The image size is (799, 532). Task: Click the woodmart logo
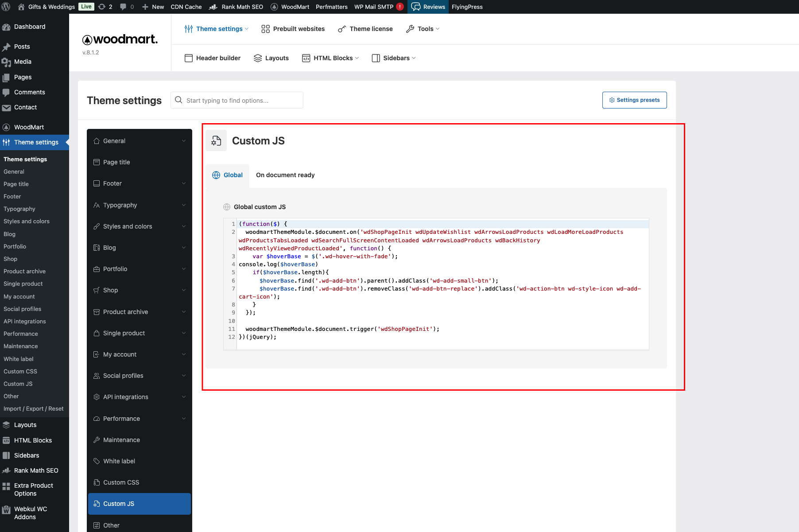click(120, 39)
